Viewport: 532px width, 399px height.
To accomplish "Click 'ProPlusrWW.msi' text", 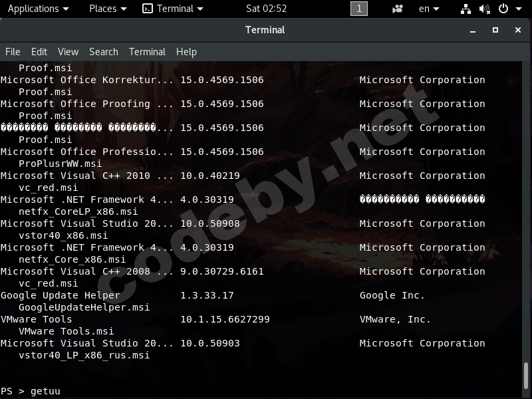I will [60, 164].
